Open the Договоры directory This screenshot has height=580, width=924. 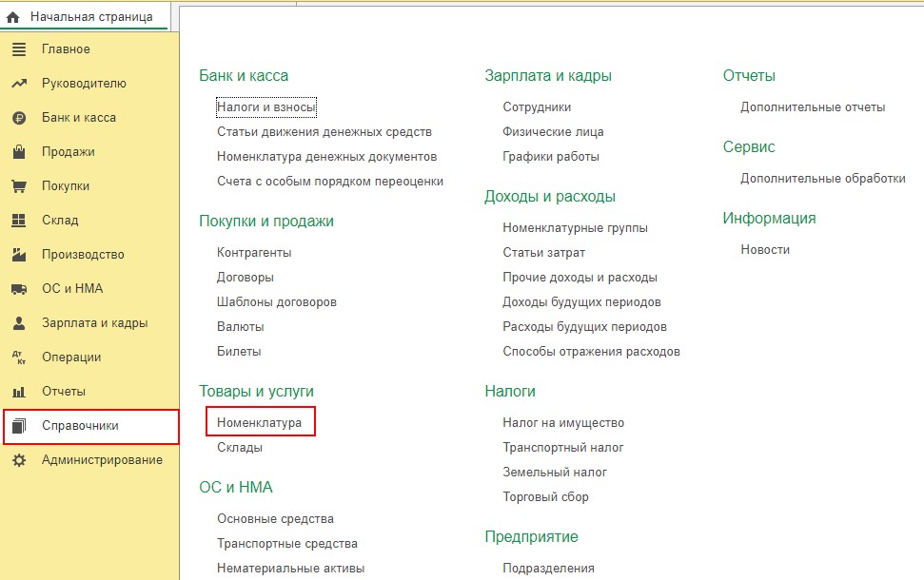246,278
